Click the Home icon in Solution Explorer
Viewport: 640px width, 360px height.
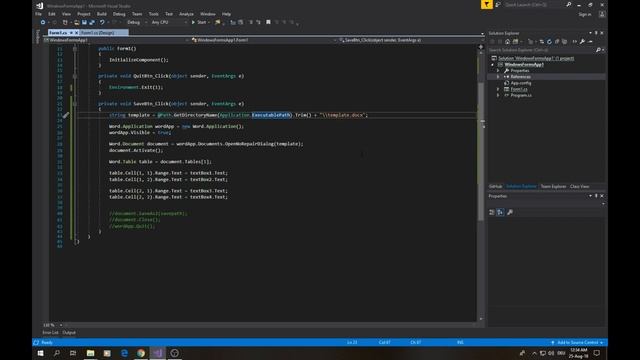click(507, 42)
